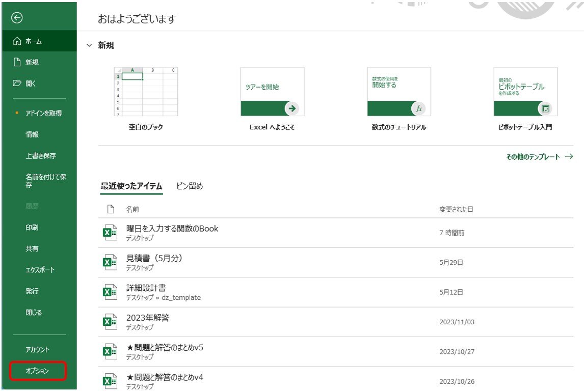Open the エクスポート page
Viewport: 584px width, 392px height.
39,270
